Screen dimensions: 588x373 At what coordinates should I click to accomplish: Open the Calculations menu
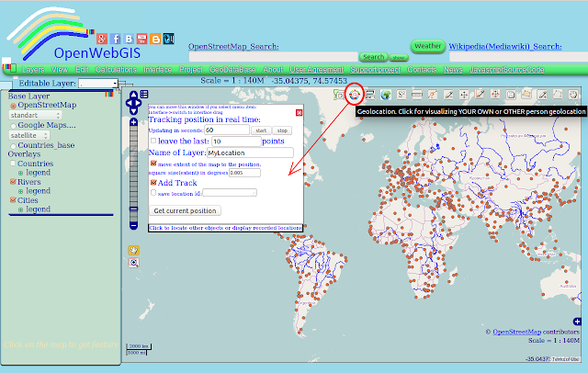click(x=116, y=70)
